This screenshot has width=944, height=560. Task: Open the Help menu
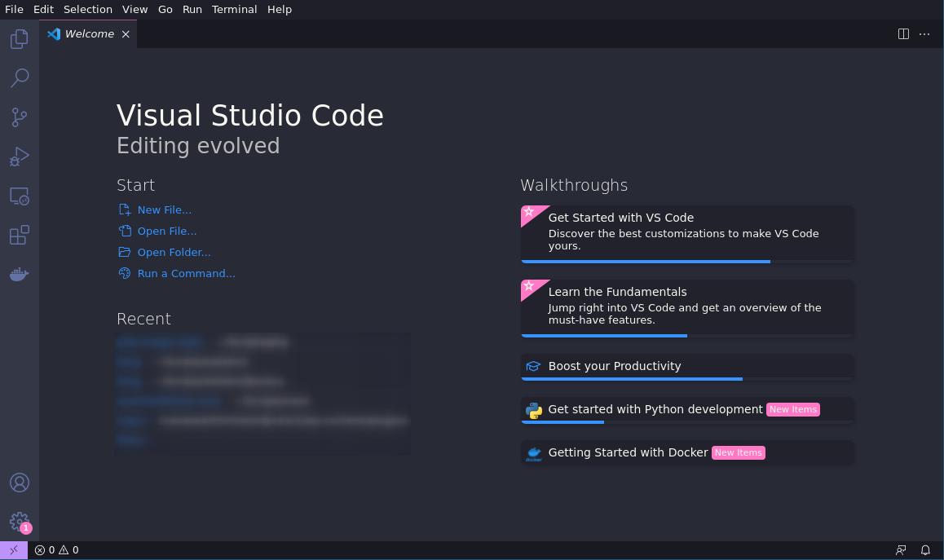tap(280, 9)
